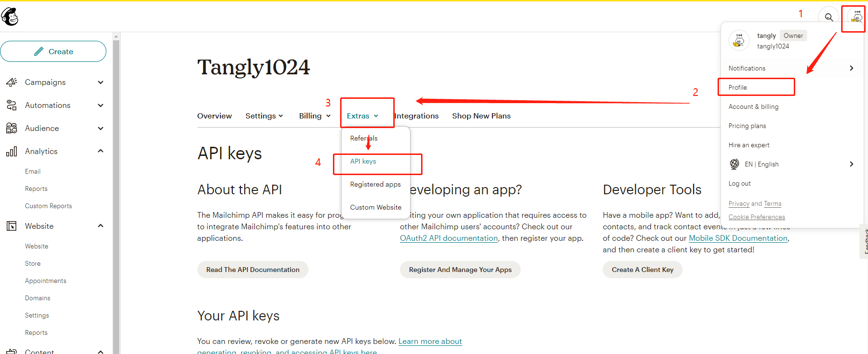
Task: Collapse the Analytics section chevron
Action: coord(101,151)
